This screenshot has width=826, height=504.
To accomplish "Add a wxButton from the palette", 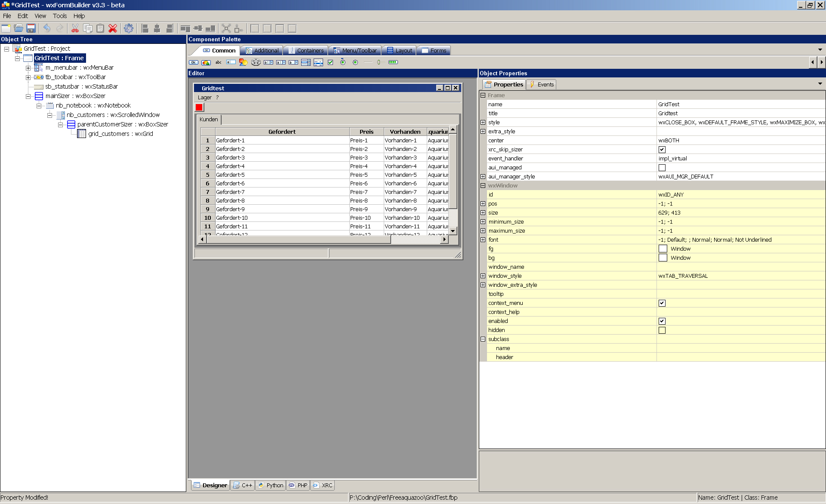I will point(194,62).
